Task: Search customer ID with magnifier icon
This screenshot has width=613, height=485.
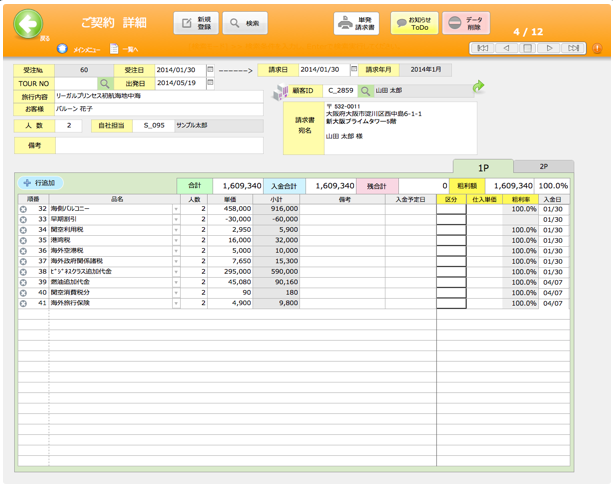Action: pyautogui.click(x=365, y=91)
